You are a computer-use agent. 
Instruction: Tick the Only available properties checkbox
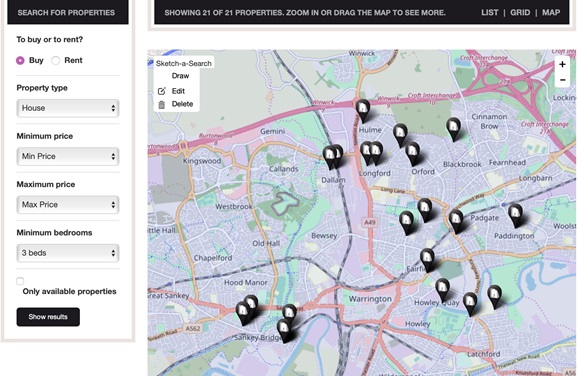pyautogui.click(x=20, y=281)
